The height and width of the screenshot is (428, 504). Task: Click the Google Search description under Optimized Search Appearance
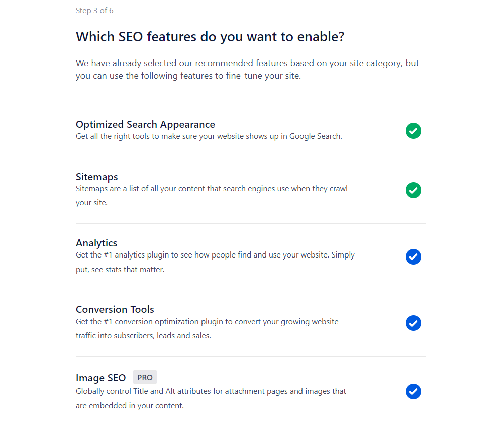point(209,136)
